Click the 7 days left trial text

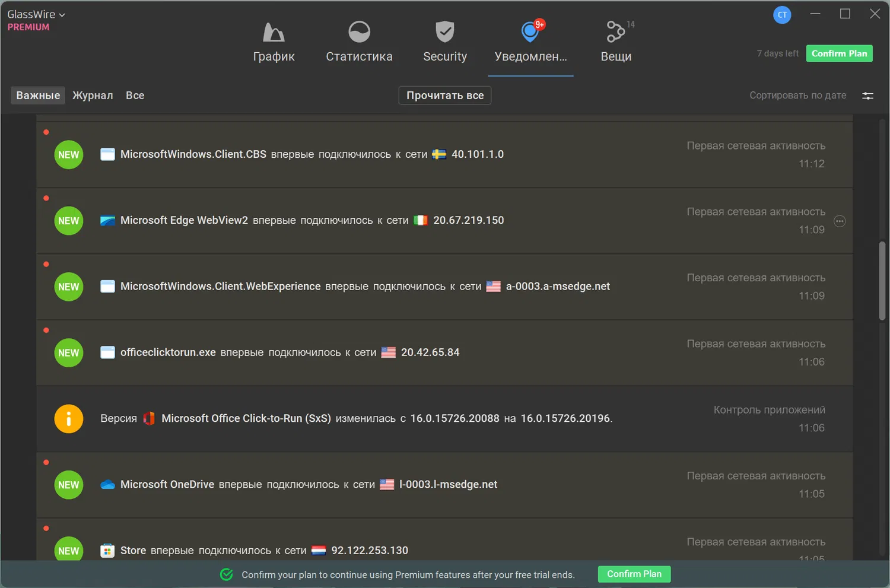(x=778, y=53)
